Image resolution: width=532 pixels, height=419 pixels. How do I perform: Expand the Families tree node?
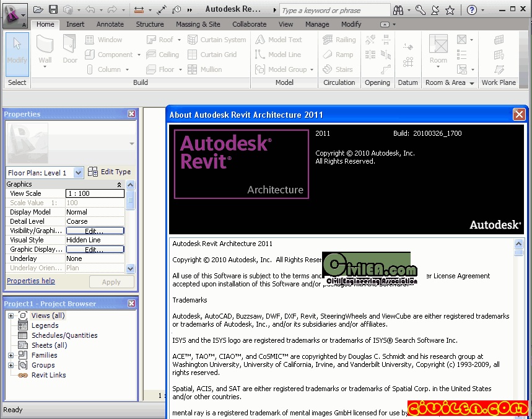pyautogui.click(x=11, y=356)
